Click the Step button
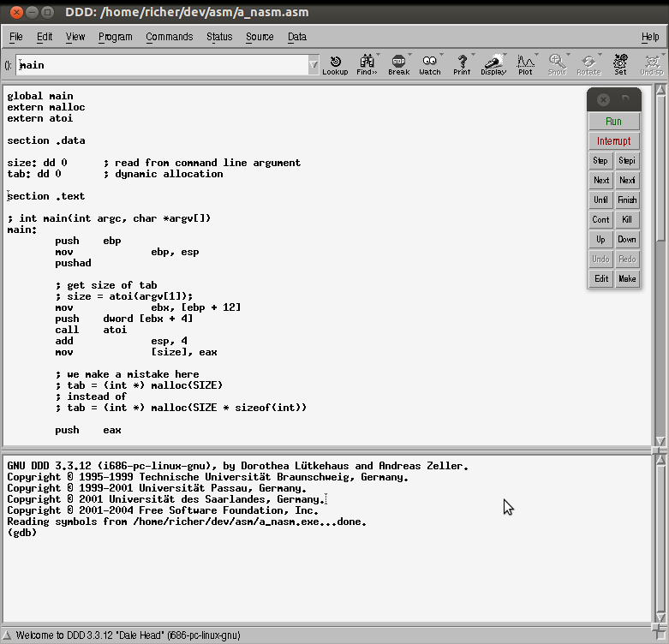The width and height of the screenshot is (669, 644). [600, 161]
